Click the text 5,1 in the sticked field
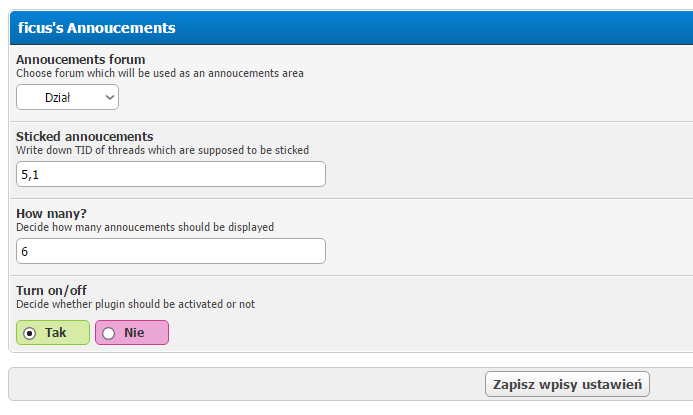693x415 pixels. [x=30, y=175]
